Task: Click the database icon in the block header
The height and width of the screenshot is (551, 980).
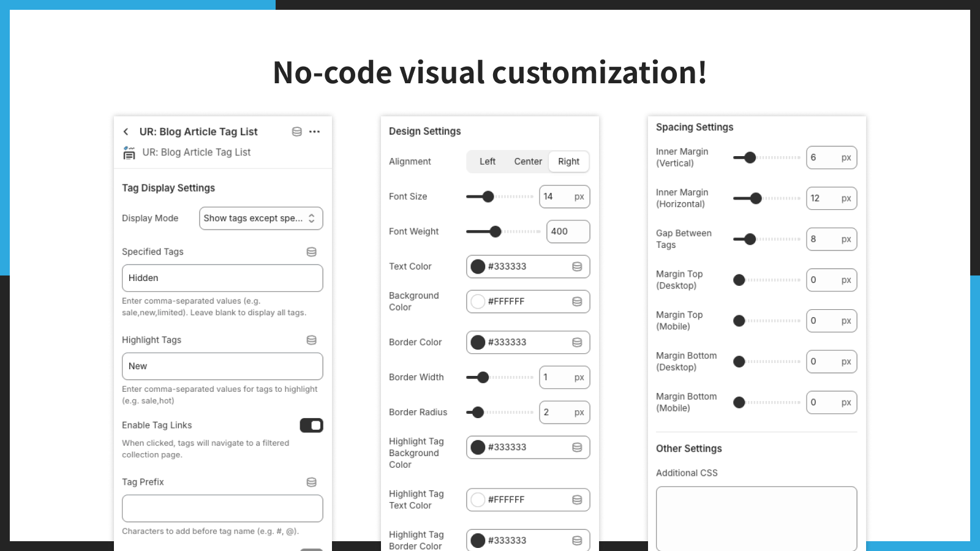Action: point(297,132)
